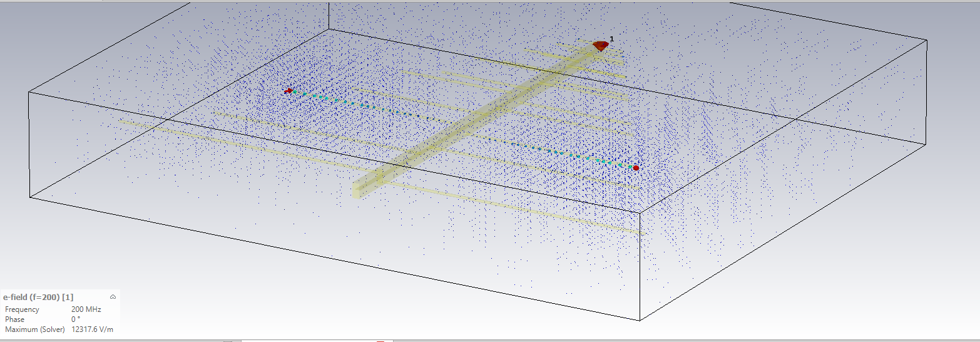980x342 pixels.
Task: Collapse the e-field info panel chevron
Action: tap(113, 297)
